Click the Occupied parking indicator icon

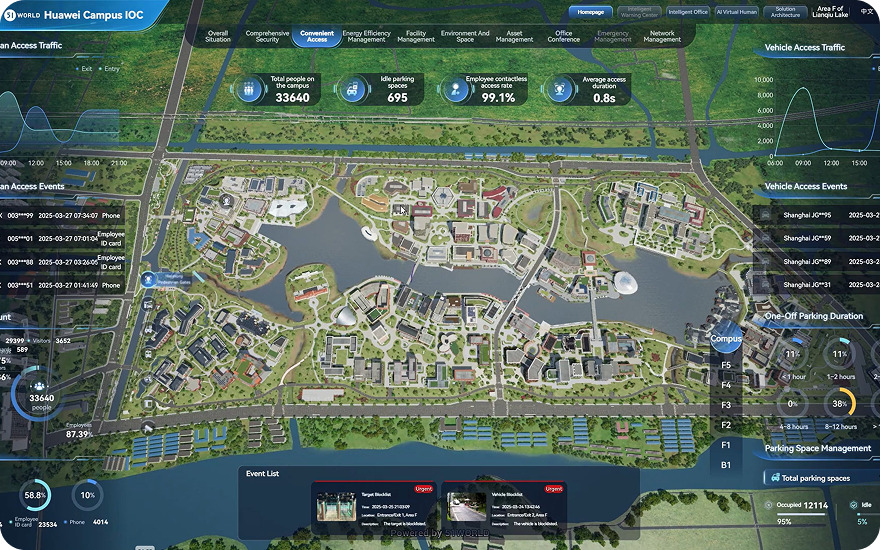(x=768, y=505)
